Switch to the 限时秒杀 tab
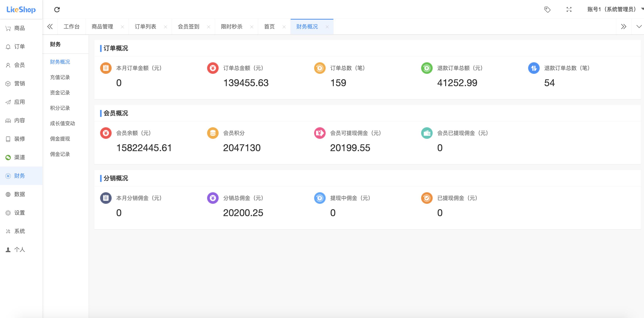 (231, 27)
